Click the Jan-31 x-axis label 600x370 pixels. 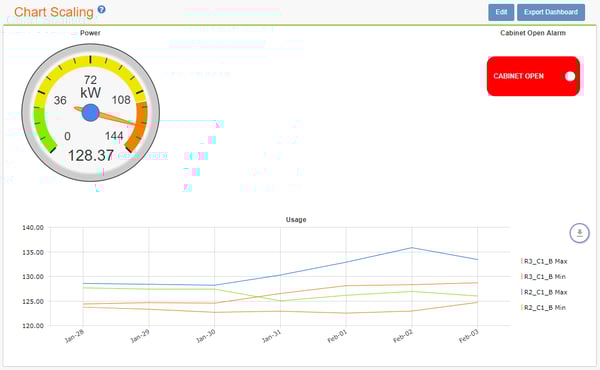tap(272, 336)
